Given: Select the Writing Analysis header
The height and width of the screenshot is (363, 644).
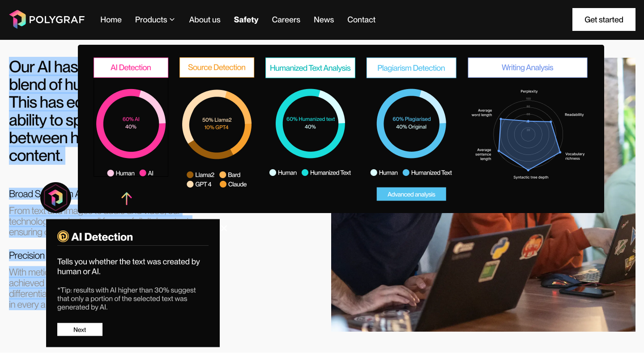Looking at the screenshot, I should click(x=527, y=68).
